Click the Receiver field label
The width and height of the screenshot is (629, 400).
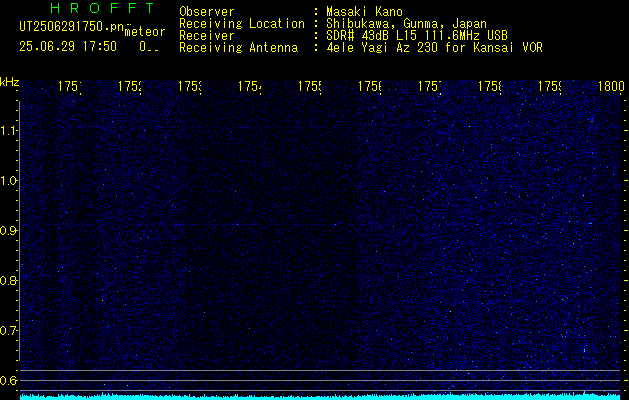pyautogui.click(x=207, y=36)
